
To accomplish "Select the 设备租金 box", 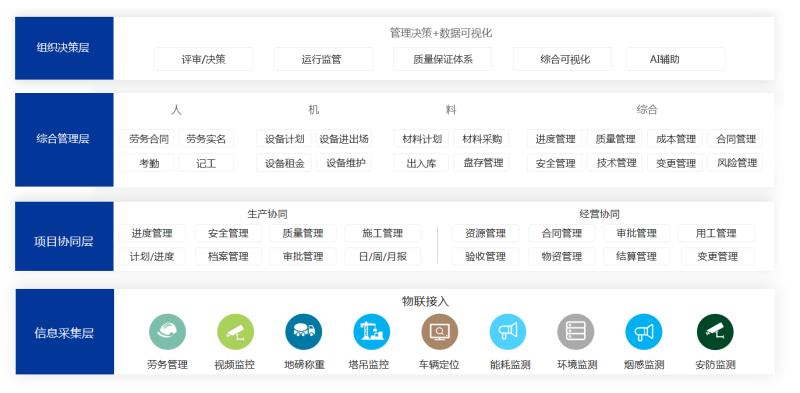I will pyautogui.click(x=284, y=163).
